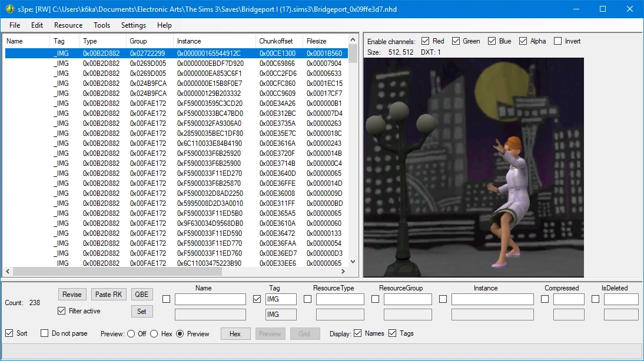Sort by the Filesize column header
Screen dimensions: 644x361
pos(326,41)
